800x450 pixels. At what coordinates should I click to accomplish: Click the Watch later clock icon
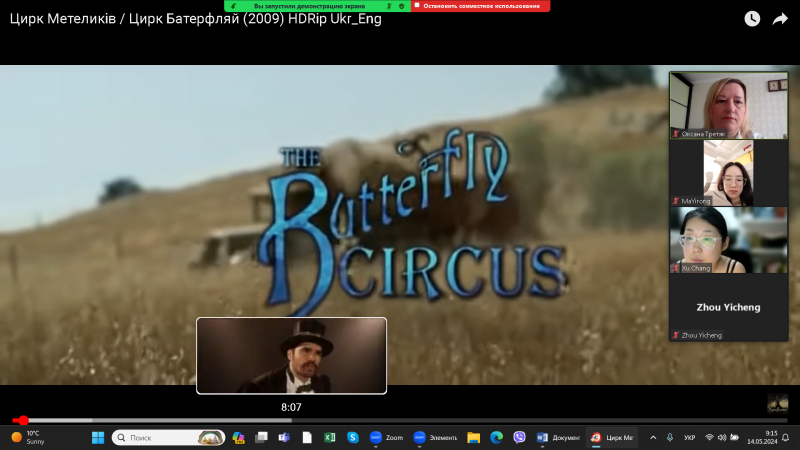[x=752, y=19]
